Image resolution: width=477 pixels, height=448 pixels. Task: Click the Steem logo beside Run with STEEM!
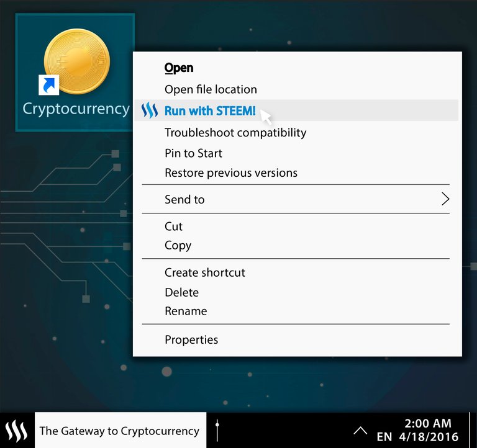149,110
